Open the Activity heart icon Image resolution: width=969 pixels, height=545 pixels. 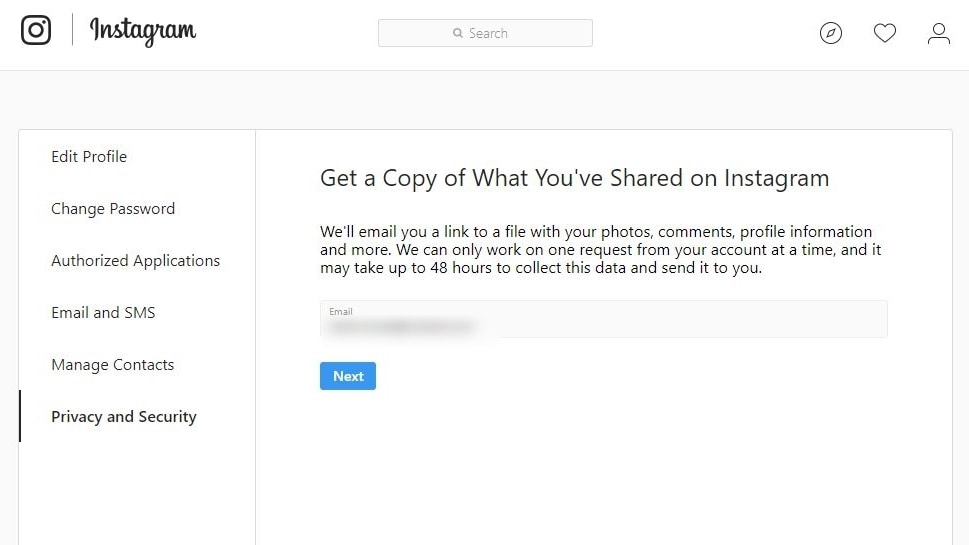point(884,33)
